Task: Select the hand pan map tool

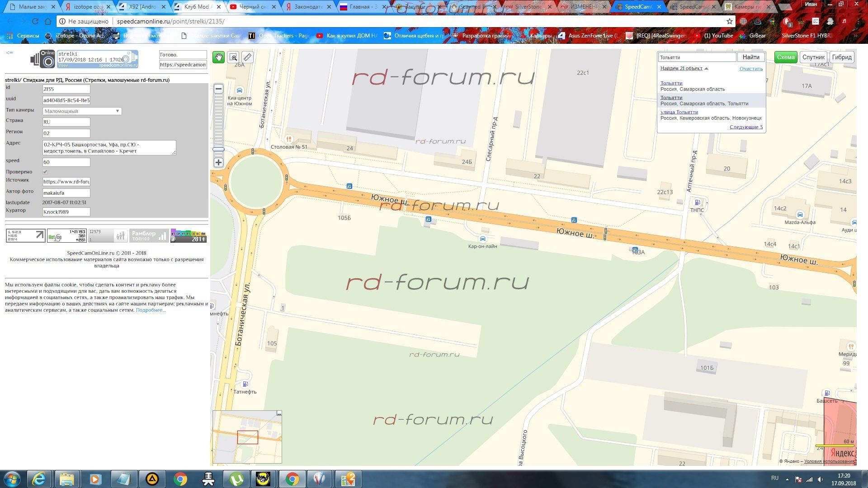Action: tap(219, 57)
